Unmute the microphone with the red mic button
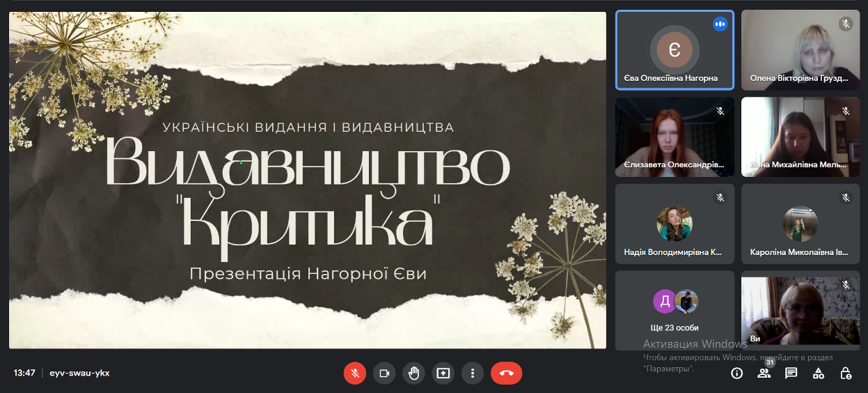 (x=354, y=373)
